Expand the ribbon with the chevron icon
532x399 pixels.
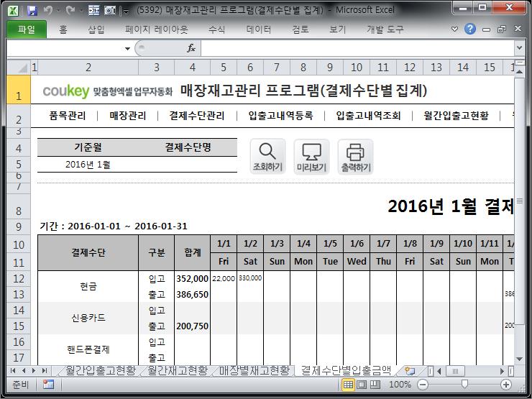[x=454, y=29]
